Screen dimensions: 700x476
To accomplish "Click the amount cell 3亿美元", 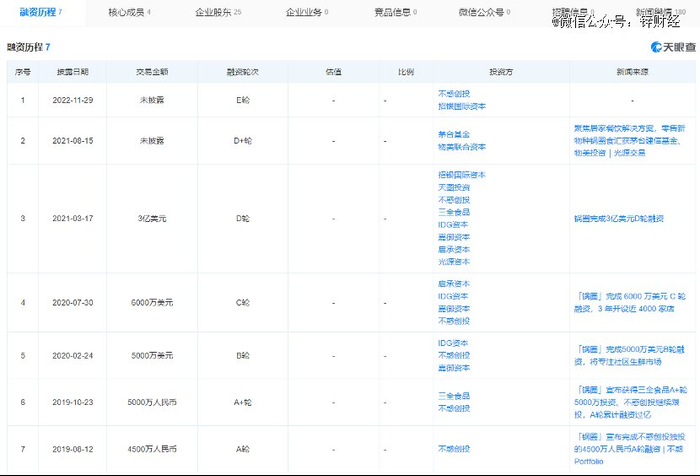I will pos(152,218).
